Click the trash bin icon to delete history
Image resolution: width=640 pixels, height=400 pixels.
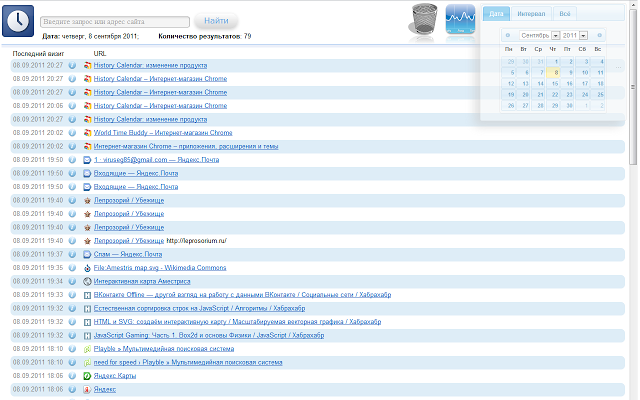pos(423,19)
